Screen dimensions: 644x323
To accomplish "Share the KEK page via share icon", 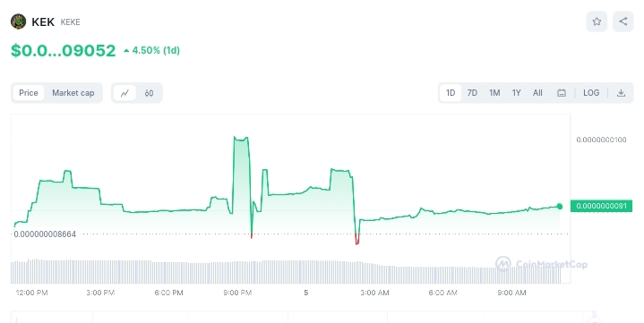I will click(623, 21).
